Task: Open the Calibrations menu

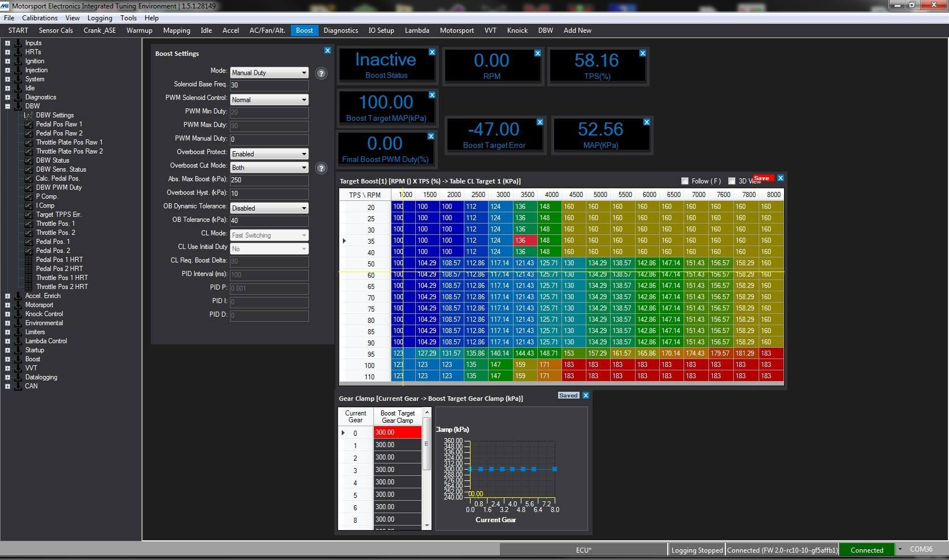Action: 40,18
